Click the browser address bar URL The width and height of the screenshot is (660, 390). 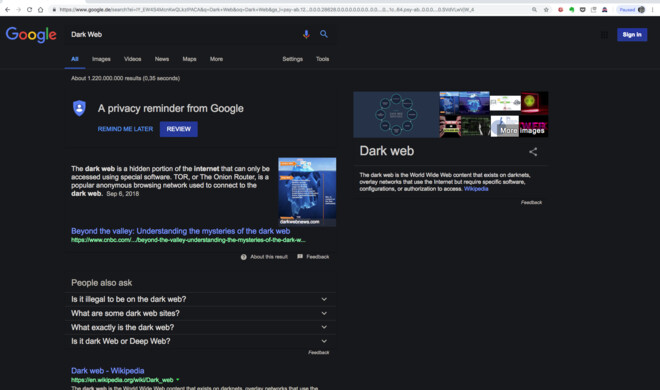[266, 9]
